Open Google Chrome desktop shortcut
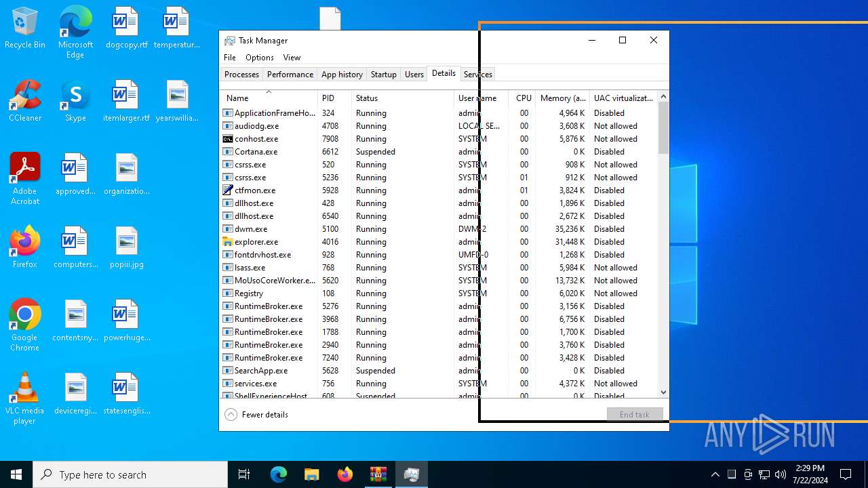868x488 pixels. [25, 325]
